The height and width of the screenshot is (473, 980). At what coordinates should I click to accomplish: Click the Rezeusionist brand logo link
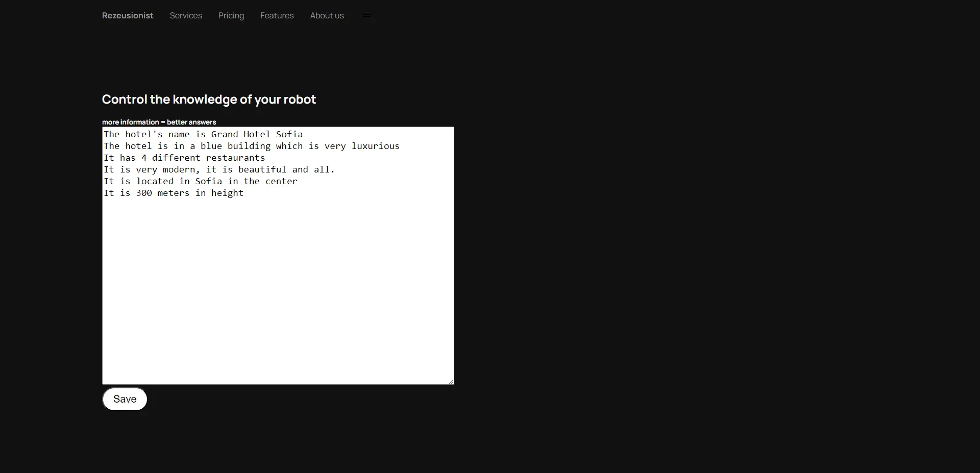[128, 16]
